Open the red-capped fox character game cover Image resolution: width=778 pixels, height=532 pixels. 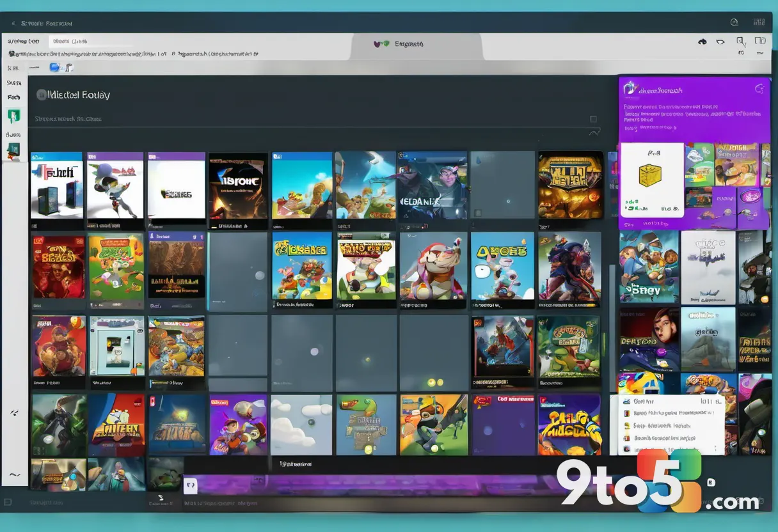pos(433,266)
